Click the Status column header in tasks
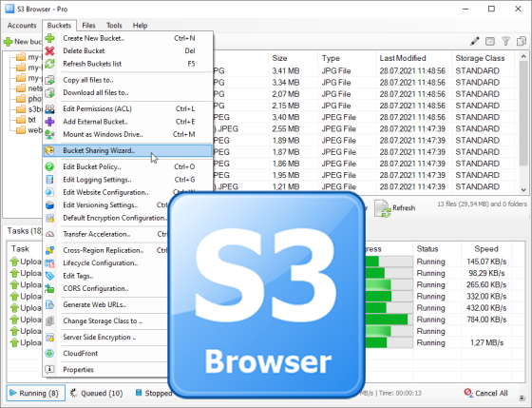 437,249
